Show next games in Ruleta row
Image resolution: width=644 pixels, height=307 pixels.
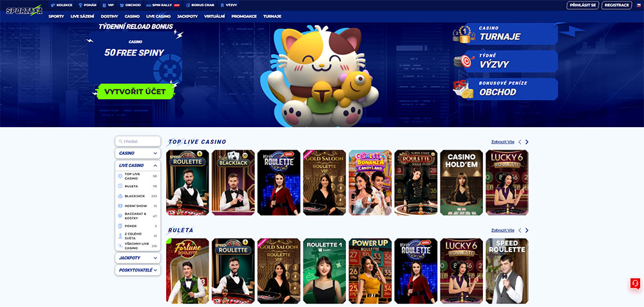pyautogui.click(x=527, y=230)
